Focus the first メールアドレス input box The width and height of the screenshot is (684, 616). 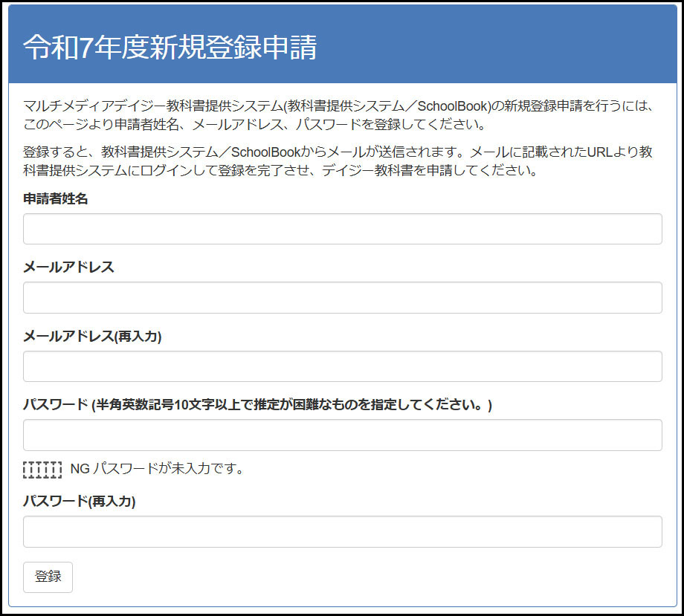click(342, 297)
